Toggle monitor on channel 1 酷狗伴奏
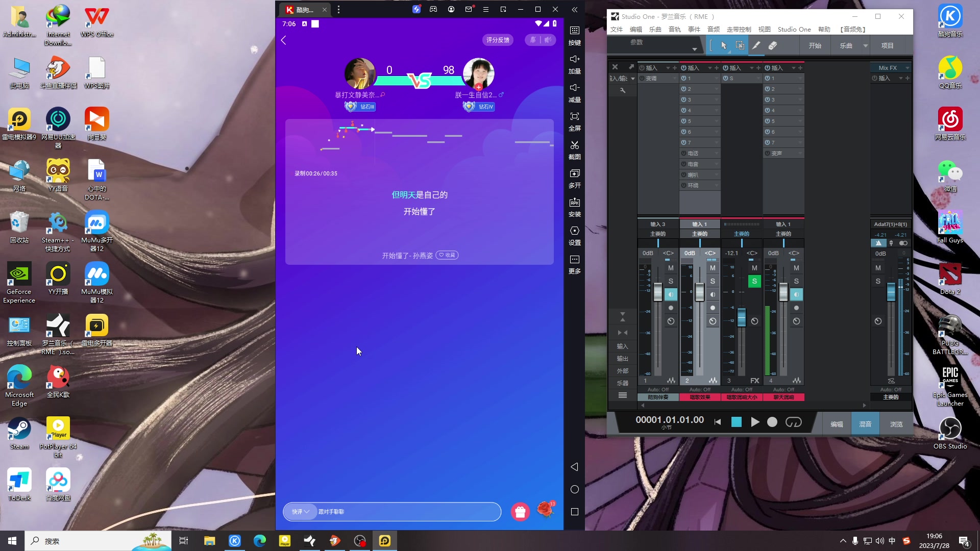The width and height of the screenshot is (980, 551). pos(671,294)
